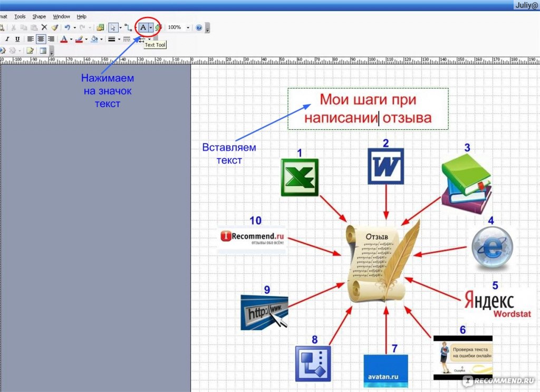Viewport: 540px width, 392px height.
Task: Click the Line Weight icon
Action: (112, 39)
